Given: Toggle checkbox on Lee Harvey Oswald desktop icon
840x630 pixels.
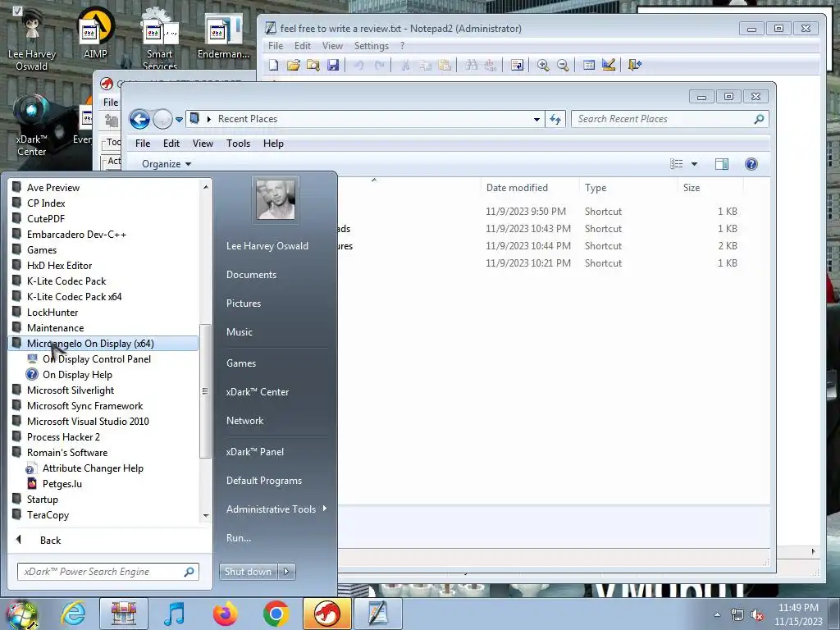Looking at the screenshot, I should 17,11.
